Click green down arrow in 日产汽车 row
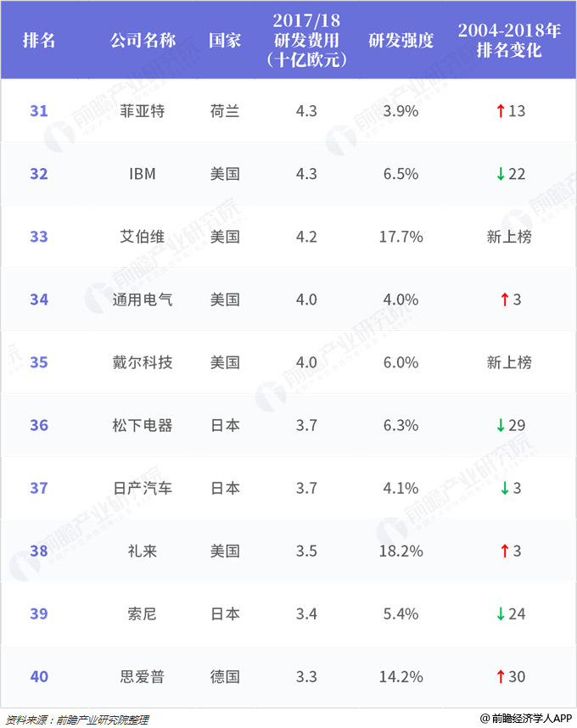The width and height of the screenshot is (577, 728). click(505, 488)
